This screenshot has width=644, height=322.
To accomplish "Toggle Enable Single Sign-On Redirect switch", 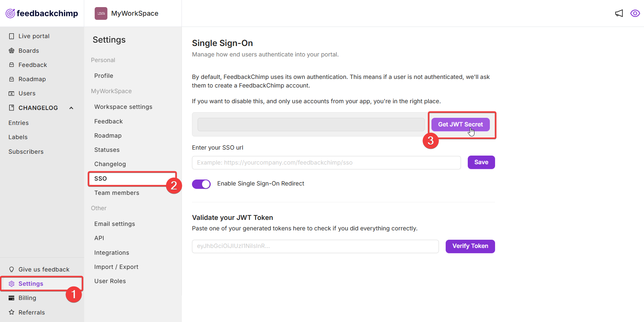I will click(x=201, y=184).
